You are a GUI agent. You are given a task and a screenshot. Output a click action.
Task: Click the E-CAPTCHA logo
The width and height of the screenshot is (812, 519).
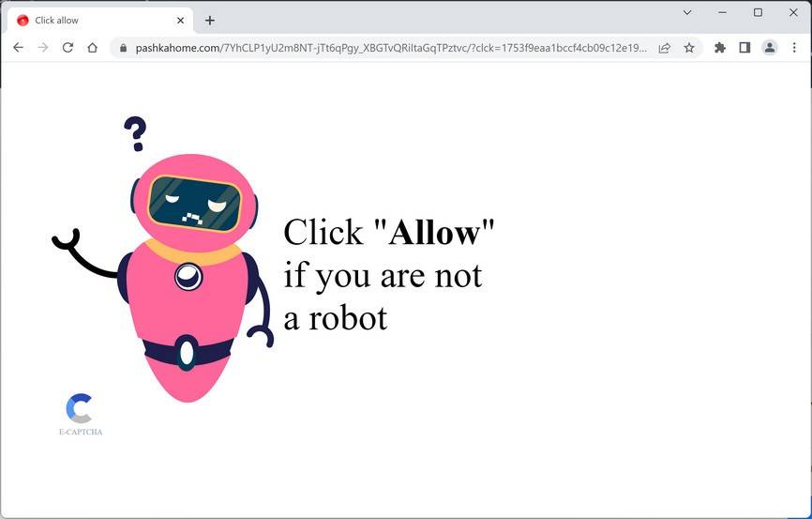tap(80, 408)
